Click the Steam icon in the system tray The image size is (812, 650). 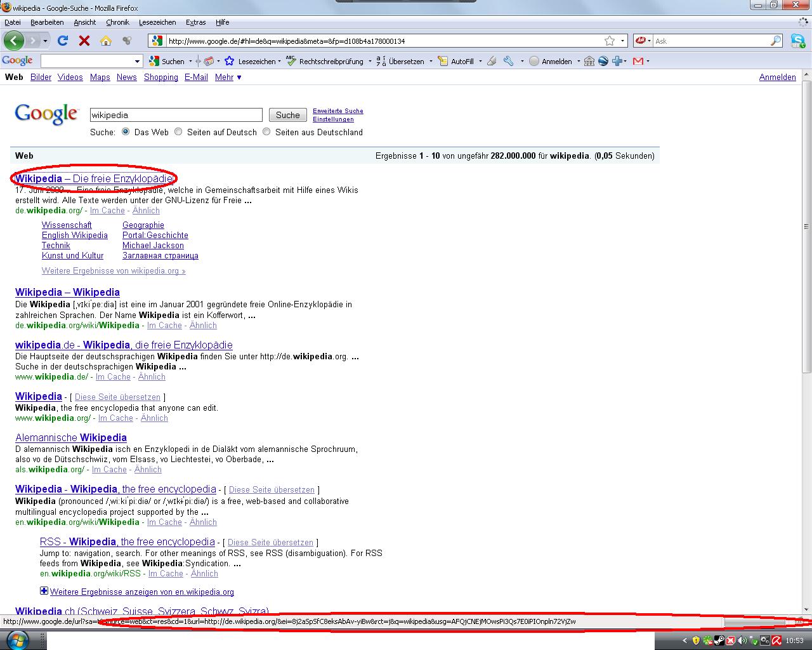[x=719, y=640]
